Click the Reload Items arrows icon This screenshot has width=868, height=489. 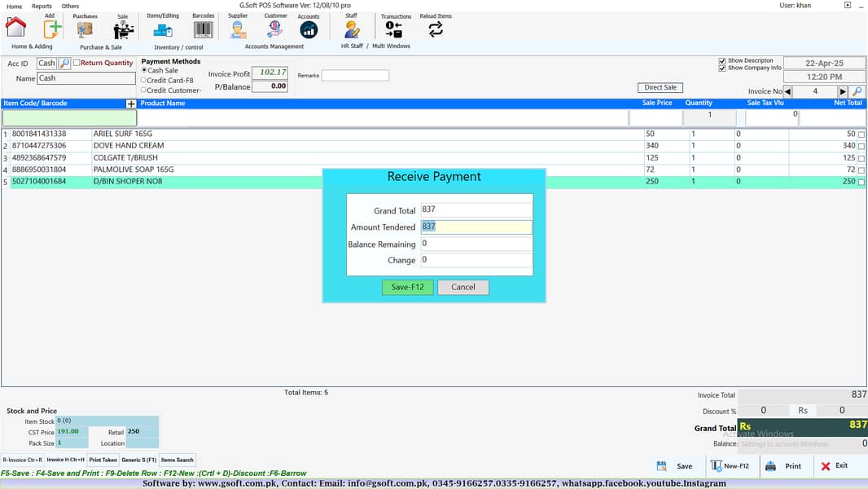point(436,29)
